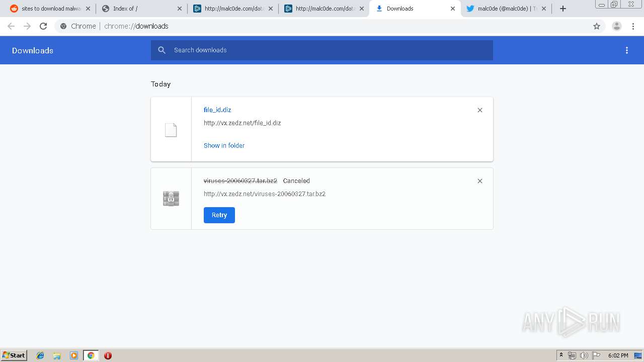Close the 'Index of /' tab
The width and height of the screenshot is (644, 362).
180,9
